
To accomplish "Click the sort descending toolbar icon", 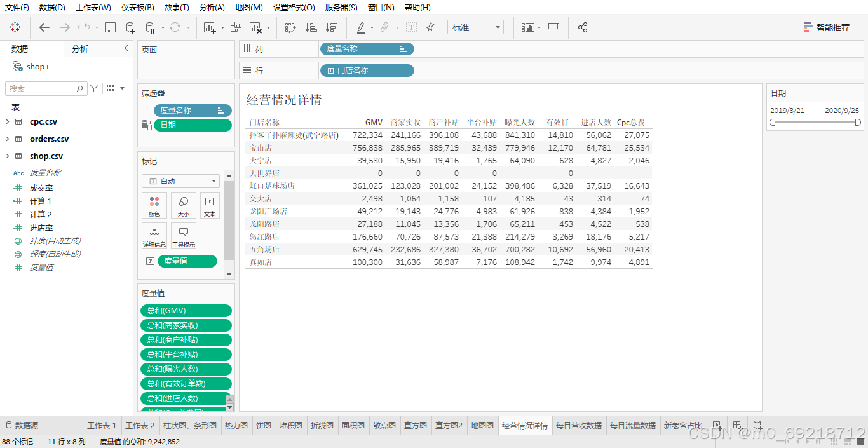I will (331, 27).
